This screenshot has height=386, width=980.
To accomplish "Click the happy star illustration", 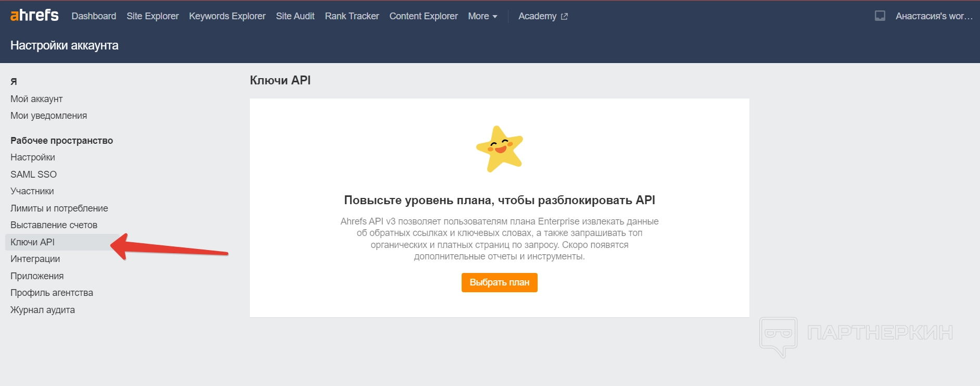I will pyautogui.click(x=500, y=149).
